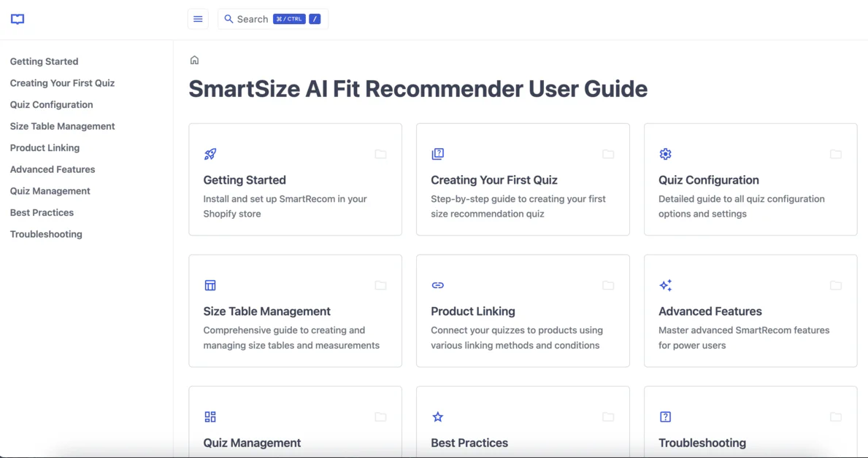The image size is (868, 458).
Task: Click the gear icon on Quiz Configuration card
Action: click(665, 154)
